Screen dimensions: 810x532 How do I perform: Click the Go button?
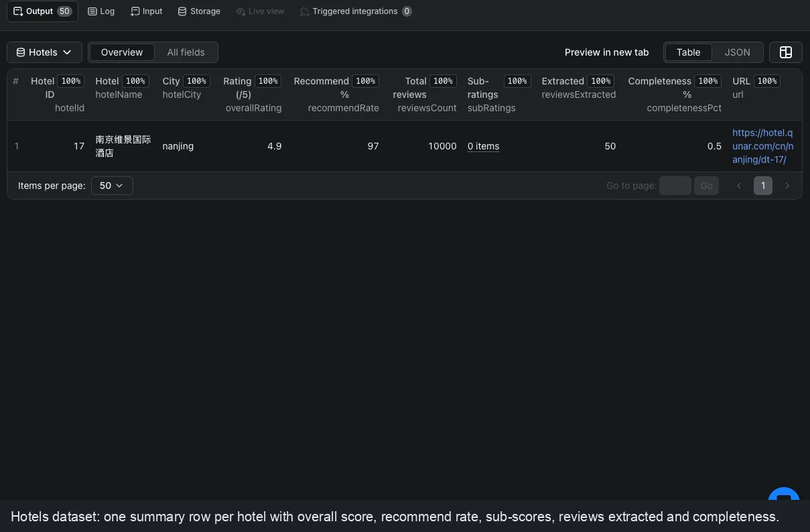click(706, 186)
